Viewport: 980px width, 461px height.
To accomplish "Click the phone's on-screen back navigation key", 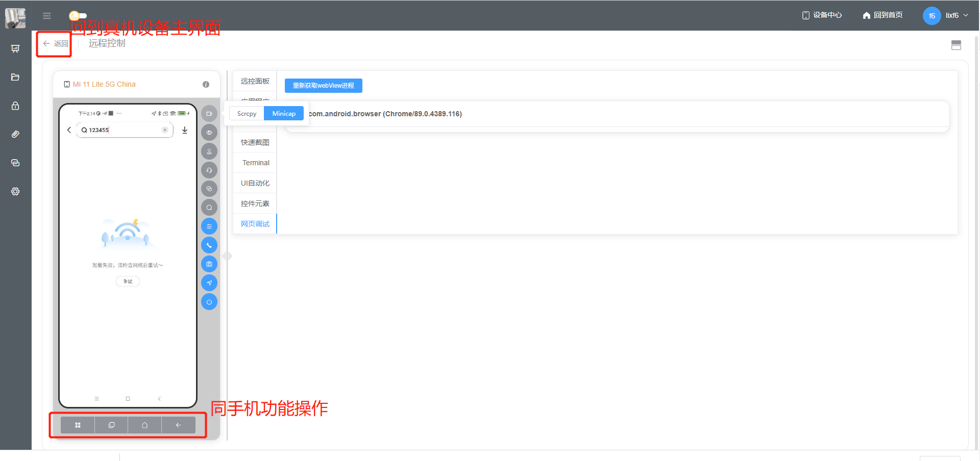I will (x=159, y=399).
